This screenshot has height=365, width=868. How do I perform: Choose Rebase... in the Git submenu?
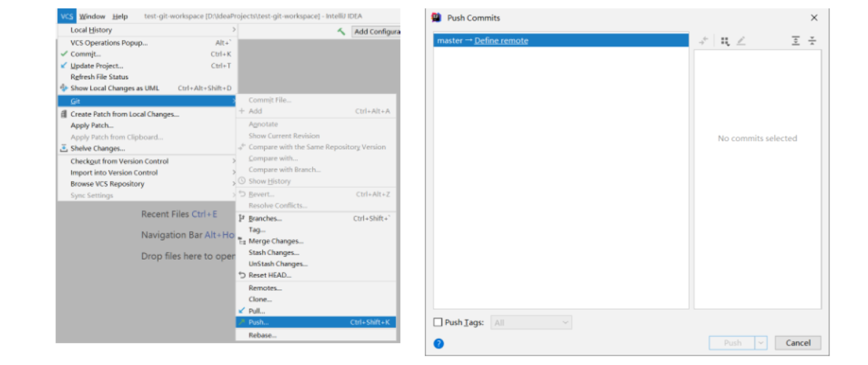point(316,335)
